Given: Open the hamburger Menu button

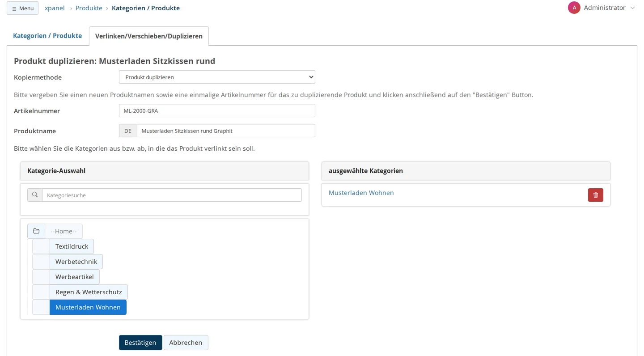Looking at the screenshot, I should [22, 8].
